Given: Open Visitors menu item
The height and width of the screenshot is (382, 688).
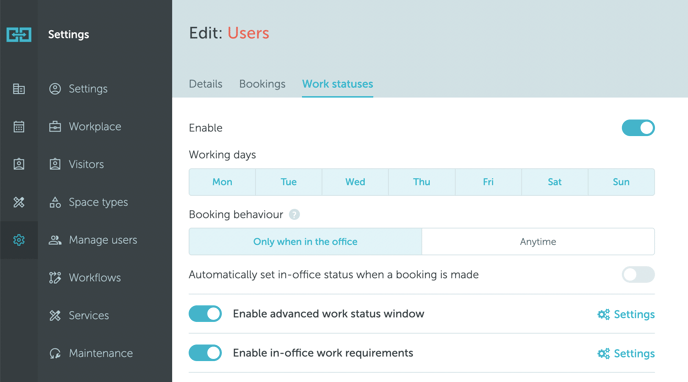Looking at the screenshot, I should point(86,164).
